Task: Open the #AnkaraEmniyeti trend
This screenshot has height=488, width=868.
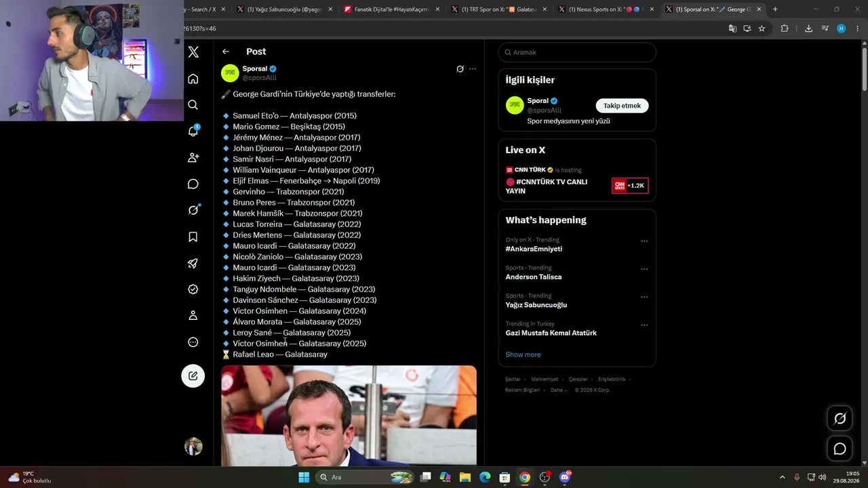Action: coord(534,249)
